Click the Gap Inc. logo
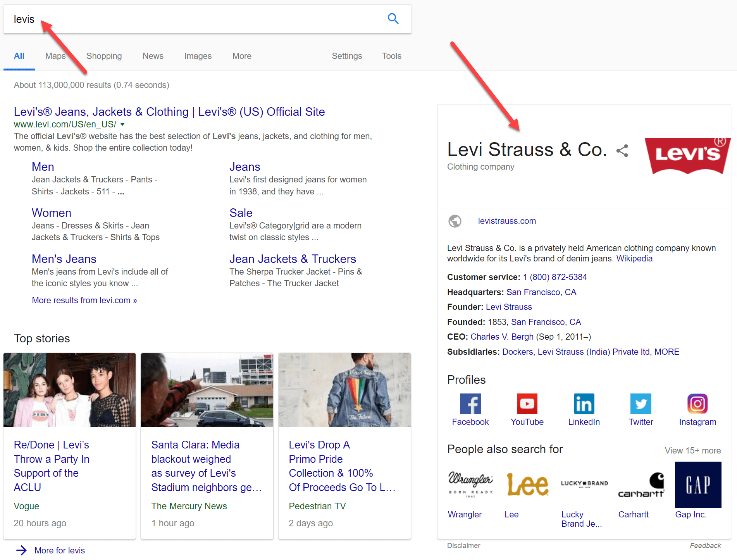 (x=698, y=484)
